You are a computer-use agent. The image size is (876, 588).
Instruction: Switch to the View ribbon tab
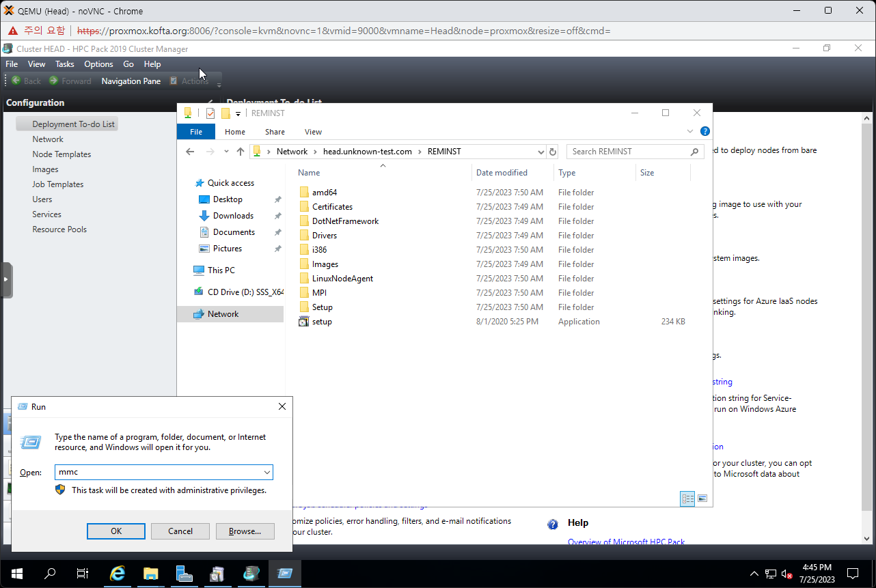(313, 132)
